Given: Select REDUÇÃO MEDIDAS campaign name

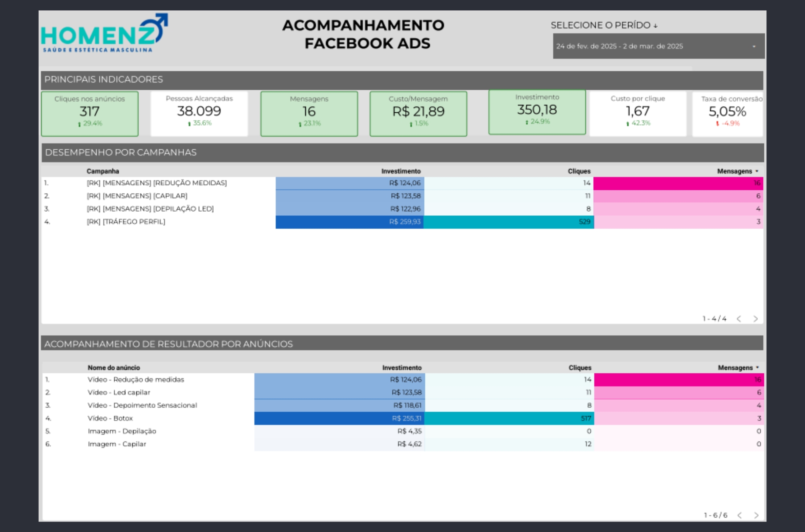Looking at the screenshot, I should [x=157, y=183].
